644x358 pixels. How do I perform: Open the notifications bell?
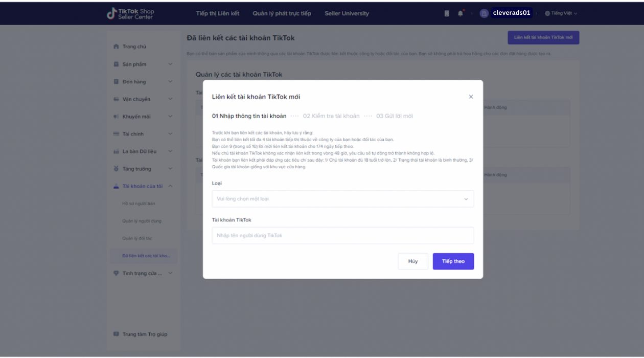coord(460,13)
